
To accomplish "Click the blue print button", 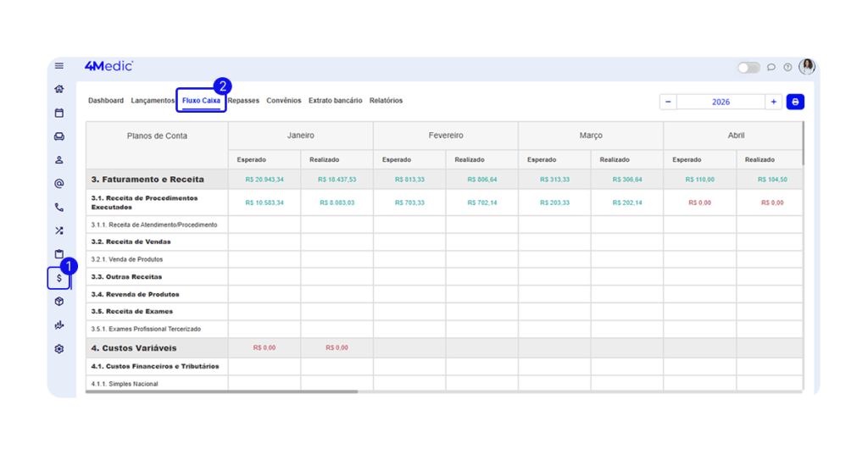I will tap(795, 102).
